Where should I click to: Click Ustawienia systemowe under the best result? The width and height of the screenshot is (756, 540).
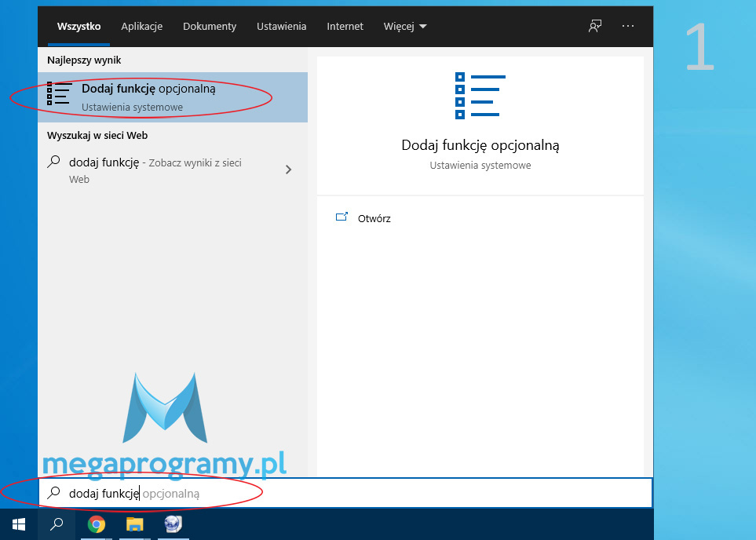coord(132,107)
